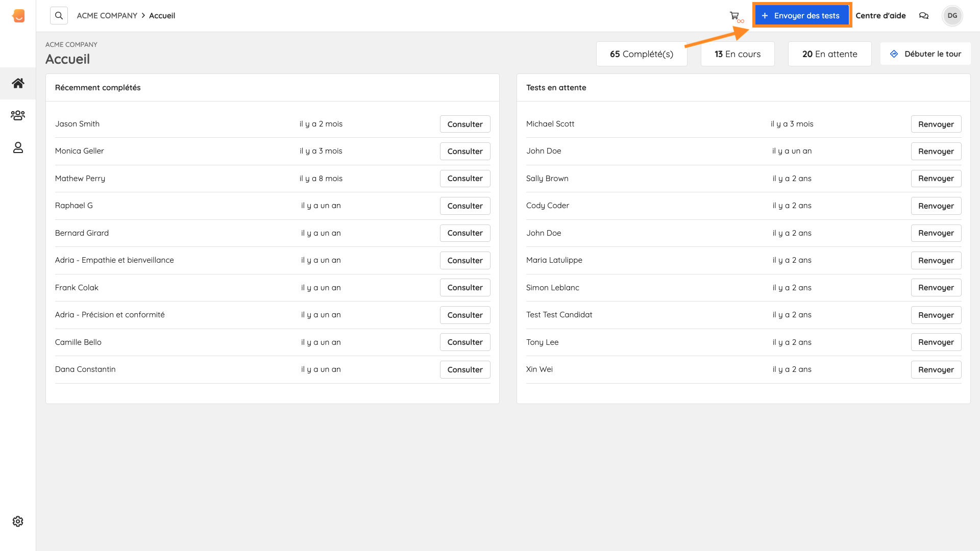The height and width of the screenshot is (551, 980).
Task: Consulter Camille Bello's results
Action: (x=465, y=342)
